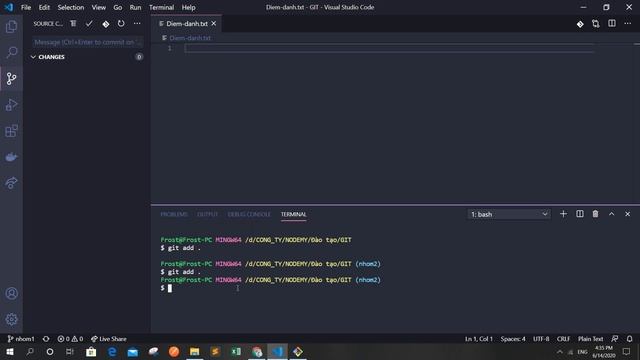
Task: Click line 1 in the editor
Action: tap(389, 49)
